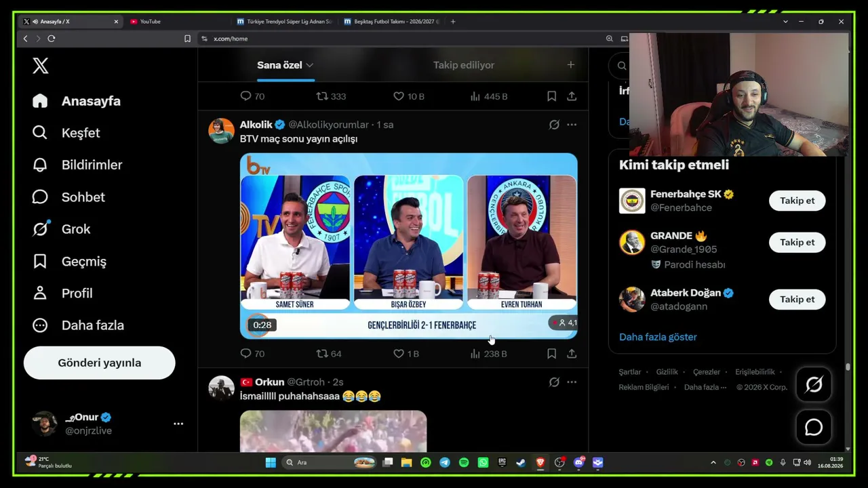Like Alkolik's post with 1 B likes
The width and height of the screenshot is (868, 488).
pyautogui.click(x=406, y=354)
